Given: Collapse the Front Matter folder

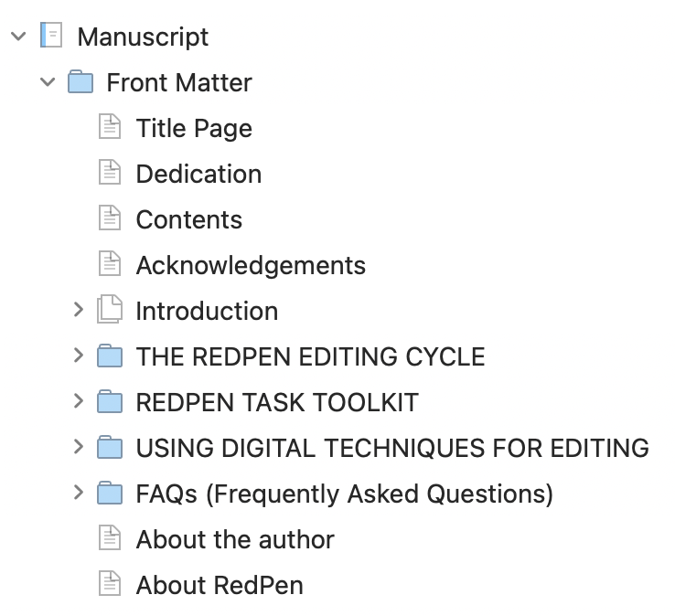Looking at the screenshot, I should pos(48,81).
